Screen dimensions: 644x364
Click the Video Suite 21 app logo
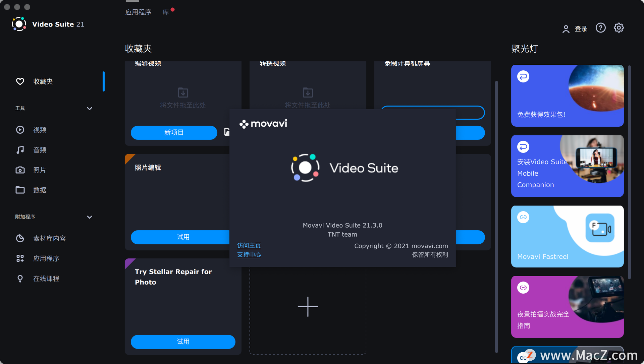click(x=19, y=24)
